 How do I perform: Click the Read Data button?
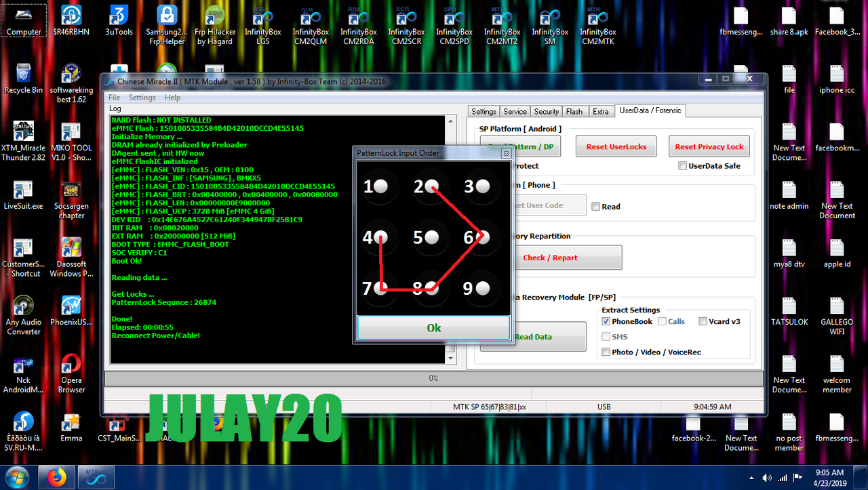click(534, 337)
